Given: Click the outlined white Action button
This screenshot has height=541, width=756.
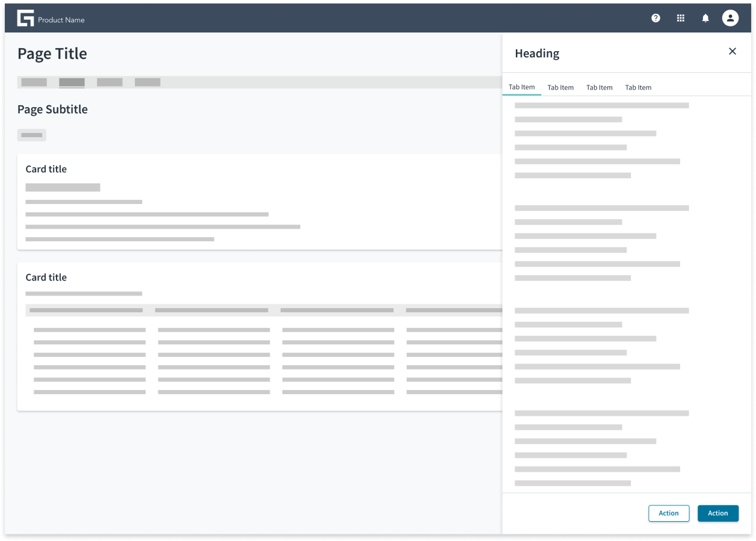Looking at the screenshot, I should [x=669, y=513].
